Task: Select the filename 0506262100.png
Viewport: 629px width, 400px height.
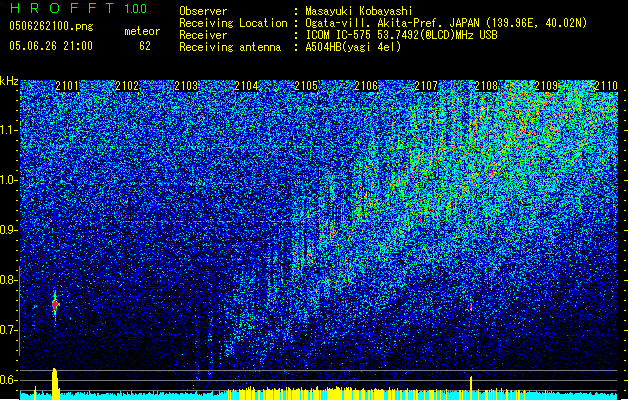Action: (51, 26)
